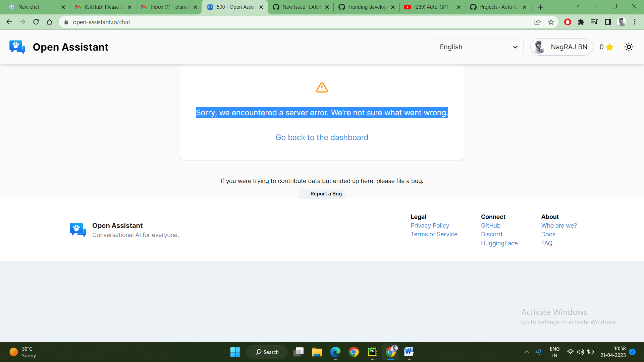Show hidden system tray icons chevron
644x362 pixels.
point(527,352)
